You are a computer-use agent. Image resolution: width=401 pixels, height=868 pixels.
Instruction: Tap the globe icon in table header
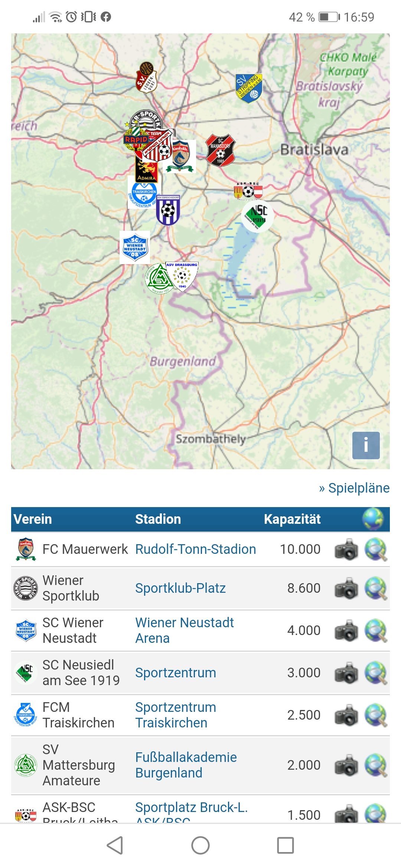pos(373,519)
